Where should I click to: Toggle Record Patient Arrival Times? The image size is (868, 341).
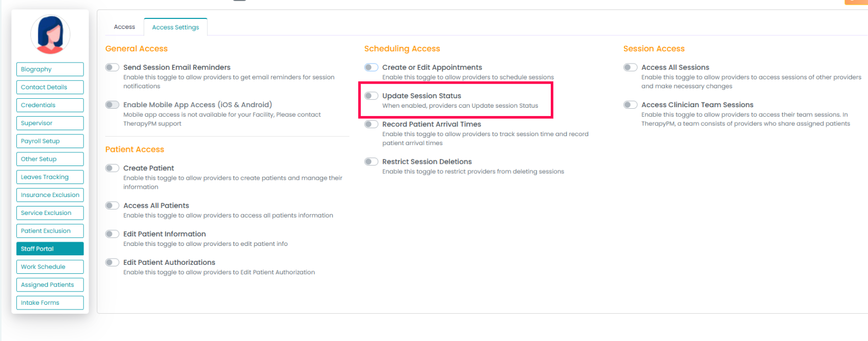[x=371, y=124]
